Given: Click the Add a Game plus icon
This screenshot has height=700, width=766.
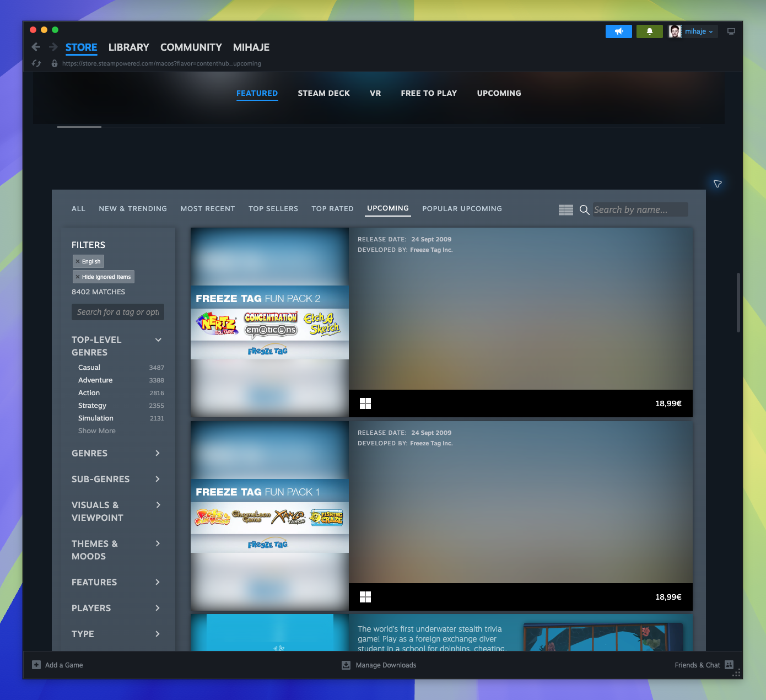Looking at the screenshot, I should (x=36, y=665).
